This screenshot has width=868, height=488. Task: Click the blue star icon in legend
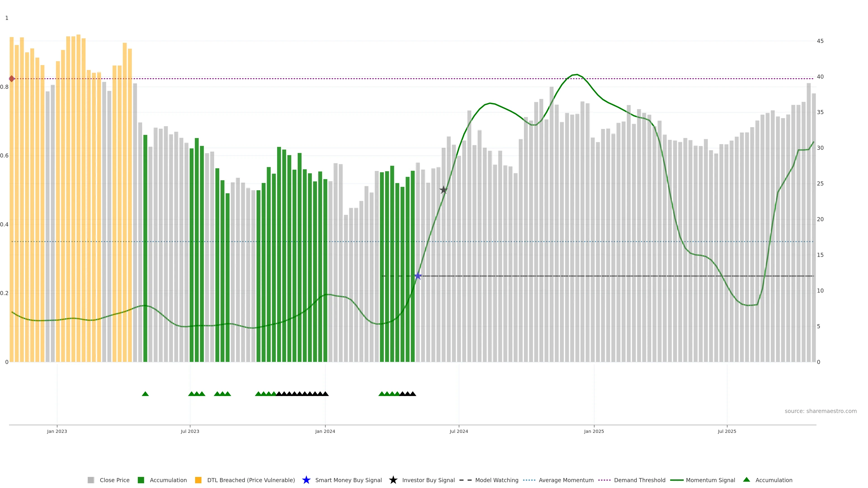click(306, 480)
